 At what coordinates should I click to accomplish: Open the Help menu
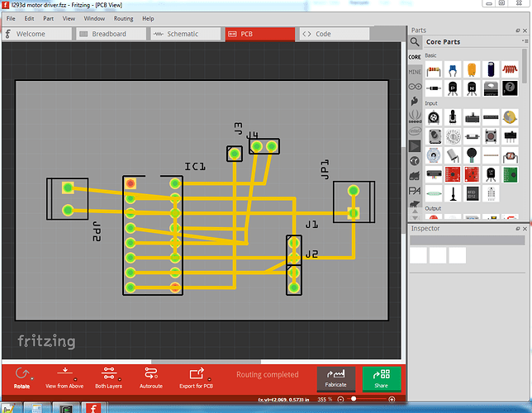(x=148, y=19)
